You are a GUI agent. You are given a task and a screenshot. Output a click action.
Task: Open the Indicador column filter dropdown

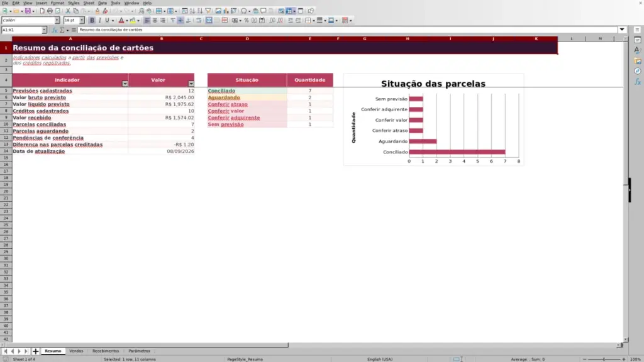125,84
